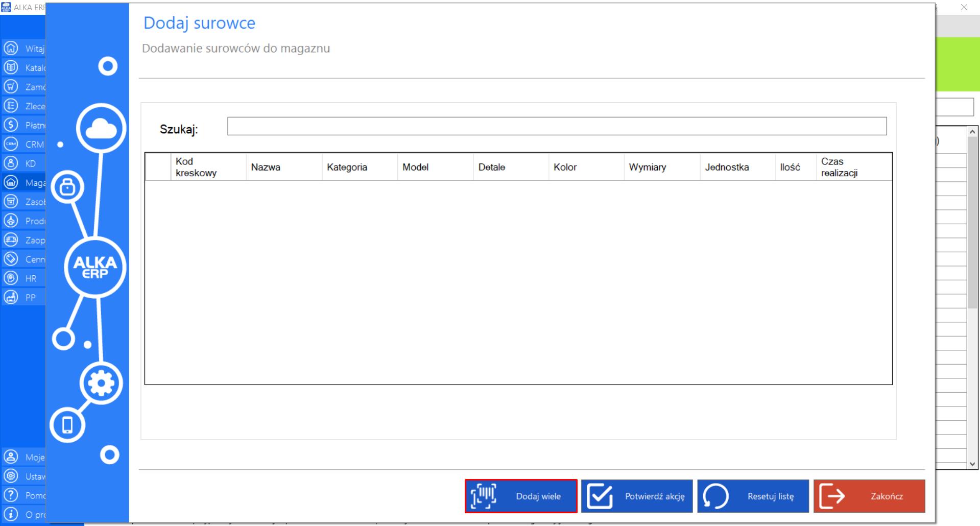Focus the Szukaj search field

pyautogui.click(x=557, y=126)
